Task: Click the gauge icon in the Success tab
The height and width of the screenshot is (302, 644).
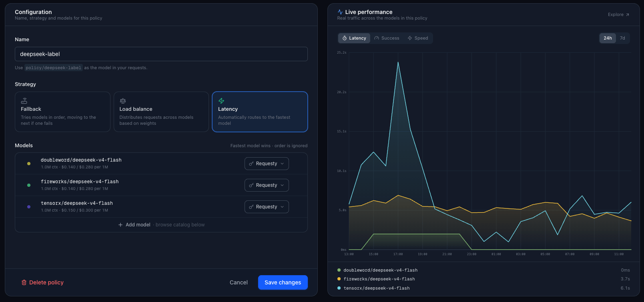Action: [x=377, y=38]
